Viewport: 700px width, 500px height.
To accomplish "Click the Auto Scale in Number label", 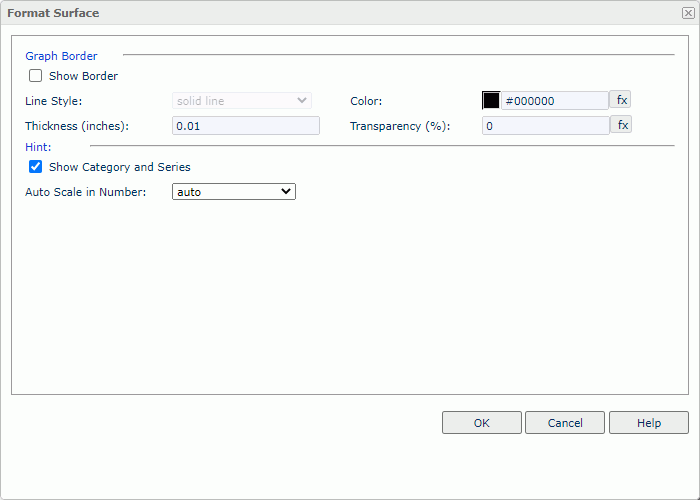I will 86,192.
